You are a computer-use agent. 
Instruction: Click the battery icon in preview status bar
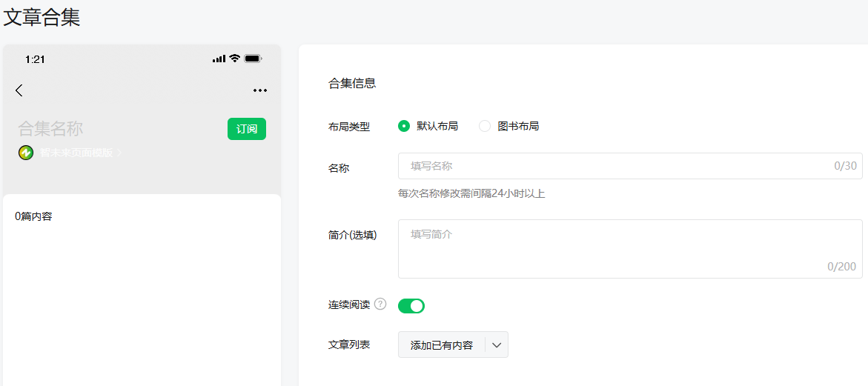coord(254,59)
